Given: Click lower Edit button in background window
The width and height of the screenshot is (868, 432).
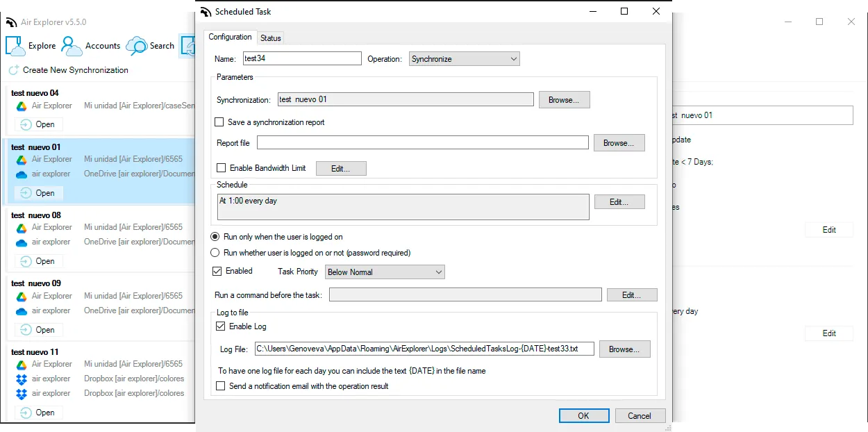Looking at the screenshot, I should [x=828, y=333].
